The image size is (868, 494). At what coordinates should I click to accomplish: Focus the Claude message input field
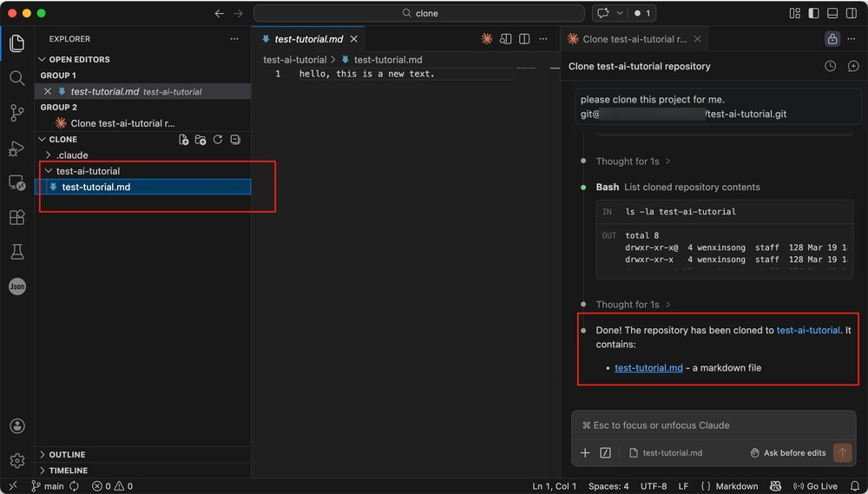(713, 425)
